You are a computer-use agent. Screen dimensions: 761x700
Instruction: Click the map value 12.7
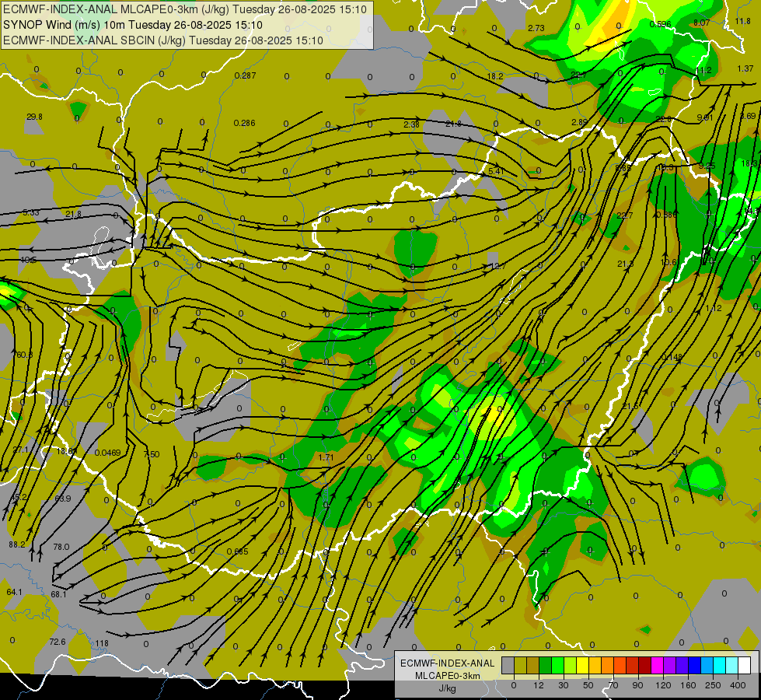pyautogui.click(x=498, y=266)
